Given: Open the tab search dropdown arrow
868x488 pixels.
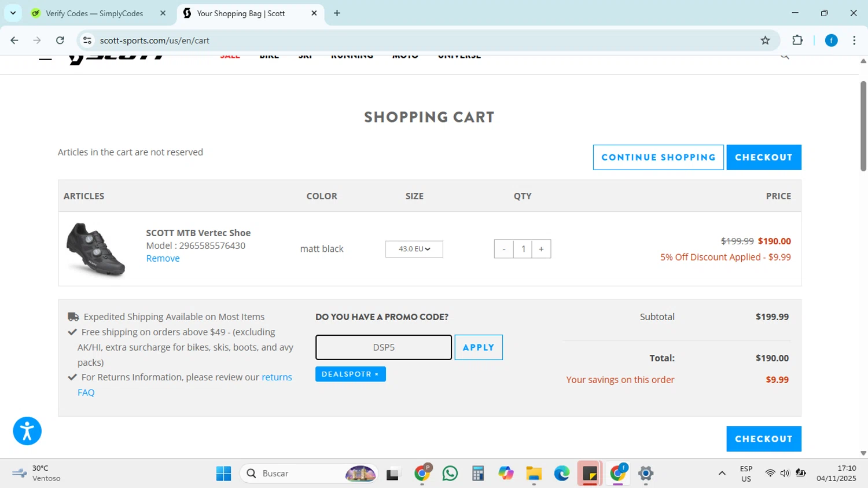Looking at the screenshot, I should [x=13, y=13].
